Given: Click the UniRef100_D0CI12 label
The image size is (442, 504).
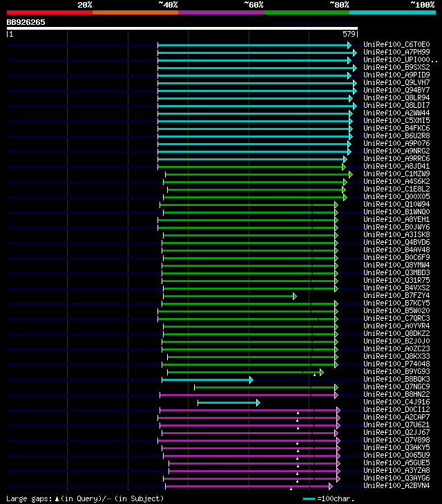Looking at the screenshot, I should point(396,410).
